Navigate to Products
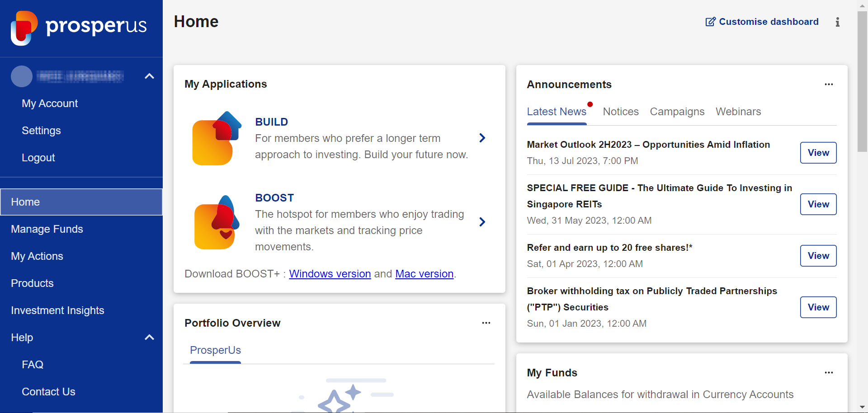This screenshot has height=413, width=868. 32,283
